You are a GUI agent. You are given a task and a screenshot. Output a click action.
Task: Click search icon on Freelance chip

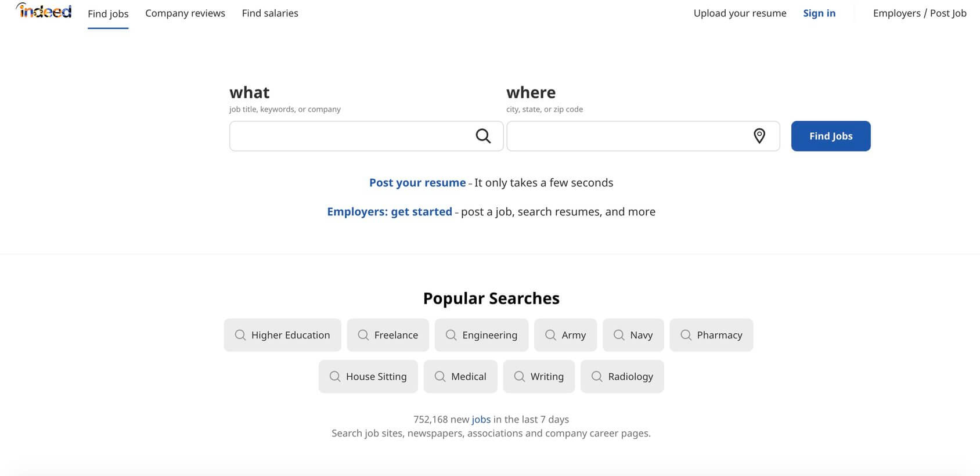click(x=363, y=335)
